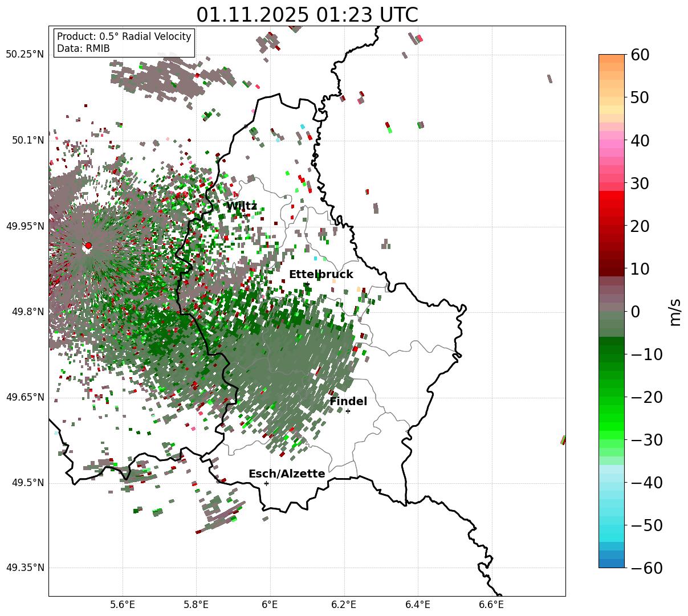Pick the orange top colorbar segment near 60
This screenshot has height=616, width=688.
point(612,59)
